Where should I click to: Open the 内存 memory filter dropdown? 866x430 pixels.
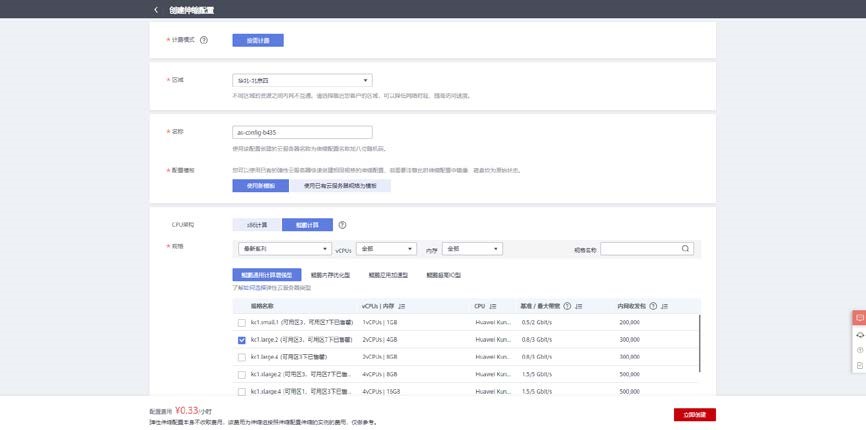coord(472,249)
